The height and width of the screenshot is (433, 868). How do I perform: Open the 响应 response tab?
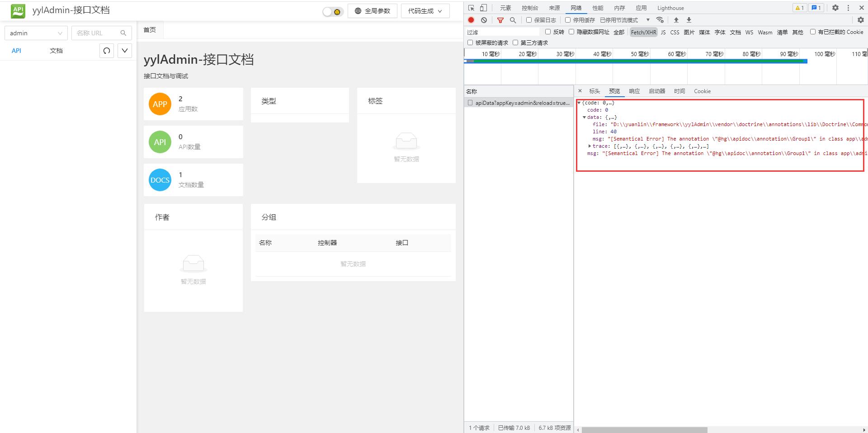pos(634,91)
